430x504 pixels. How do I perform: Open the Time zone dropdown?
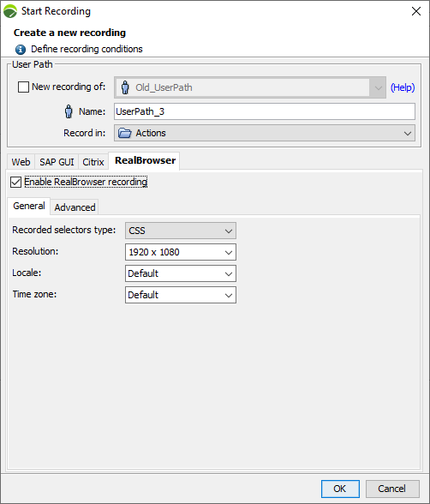(181, 295)
